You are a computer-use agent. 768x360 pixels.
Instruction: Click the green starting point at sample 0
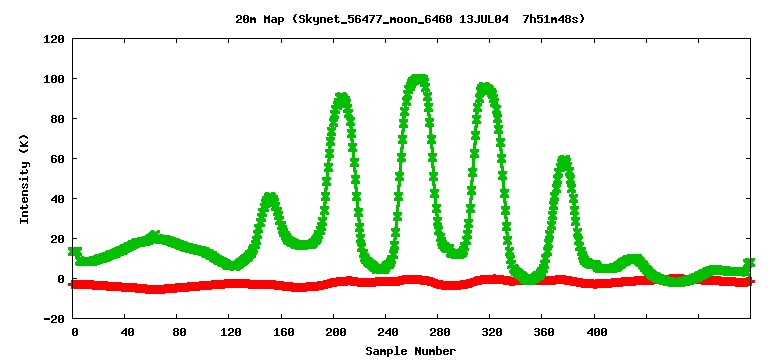pyautogui.click(x=74, y=251)
